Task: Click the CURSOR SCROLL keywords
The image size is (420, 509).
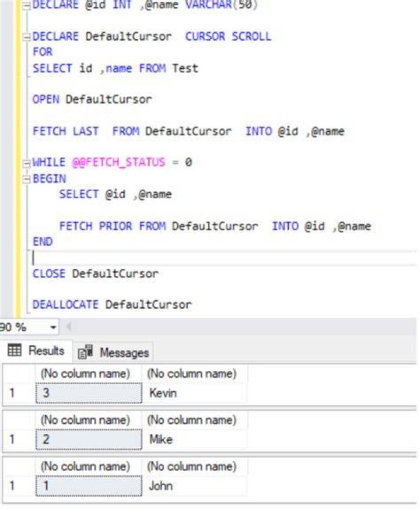Action: click(228, 36)
